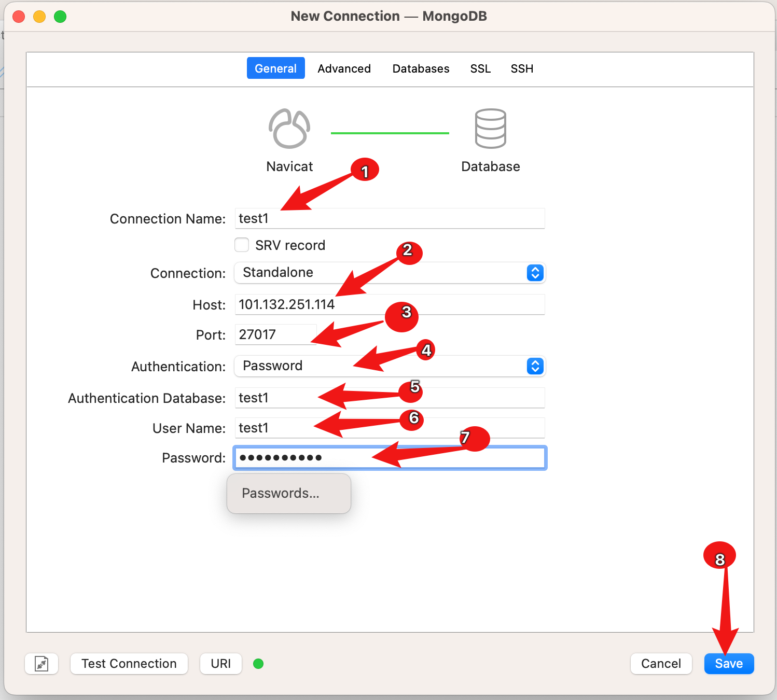
Task: Focus the Connection Name field
Action: tap(390, 218)
